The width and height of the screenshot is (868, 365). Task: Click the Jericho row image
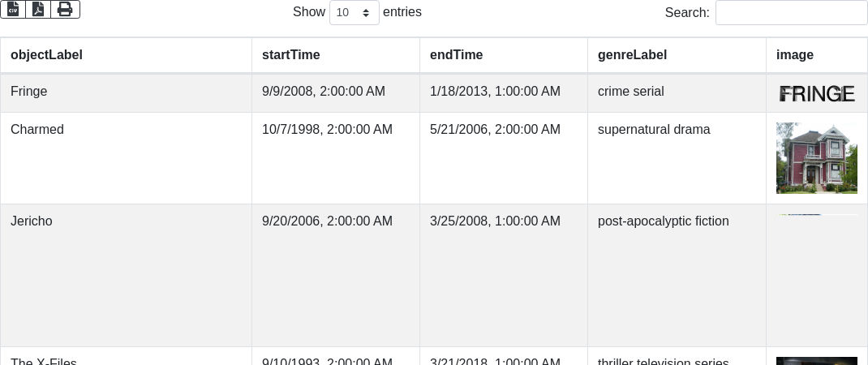(816, 216)
